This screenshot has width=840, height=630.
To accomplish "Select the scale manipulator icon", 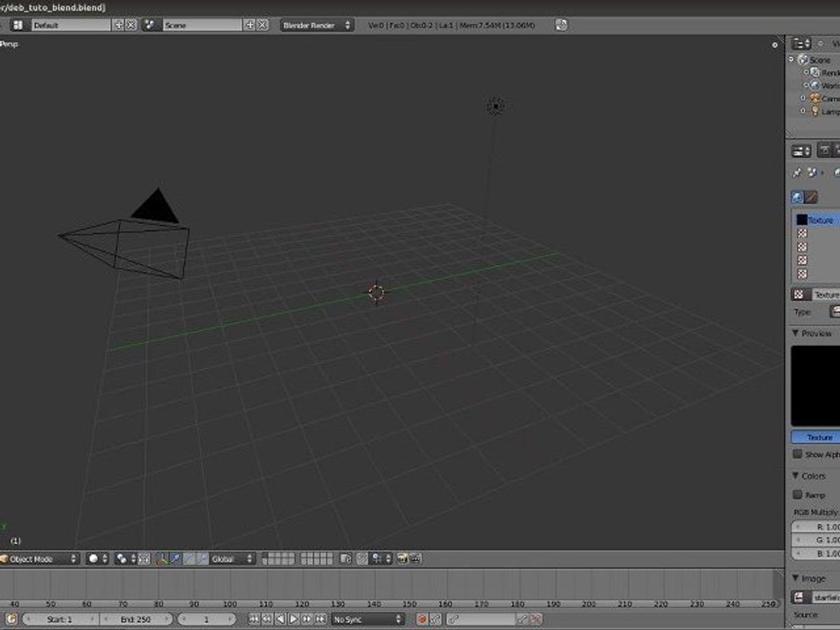I will pos(202,559).
